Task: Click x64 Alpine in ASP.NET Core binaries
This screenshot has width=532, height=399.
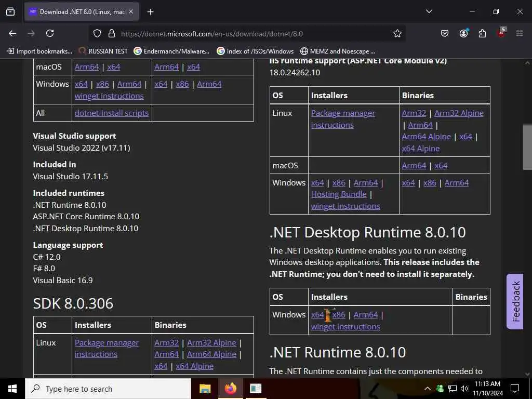Action: coord(421,149)
